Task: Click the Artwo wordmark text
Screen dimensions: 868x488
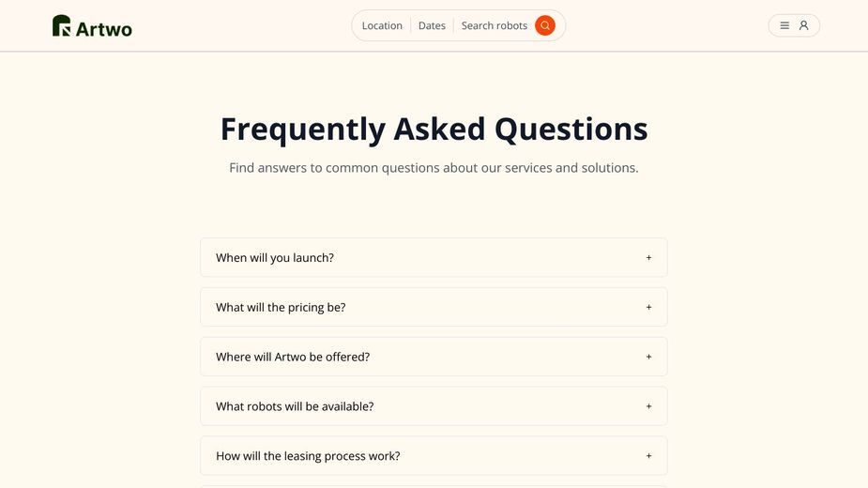Action: 104,29
